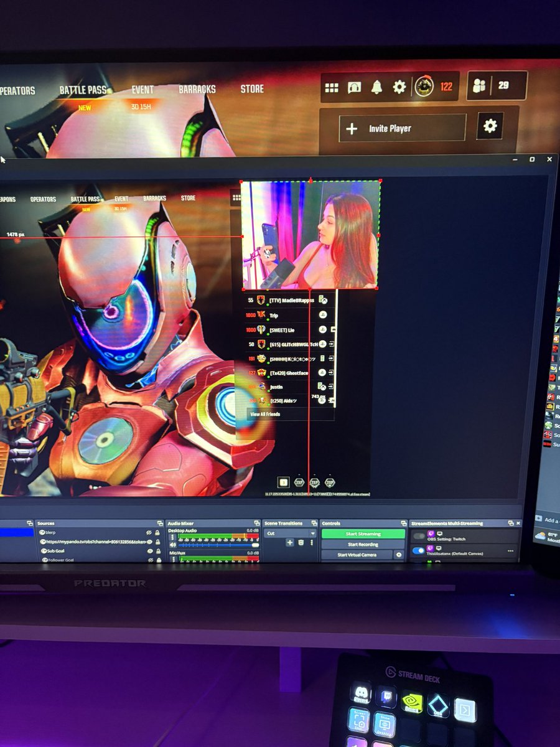Open game settings gear beside the bell

coord(399,87)
